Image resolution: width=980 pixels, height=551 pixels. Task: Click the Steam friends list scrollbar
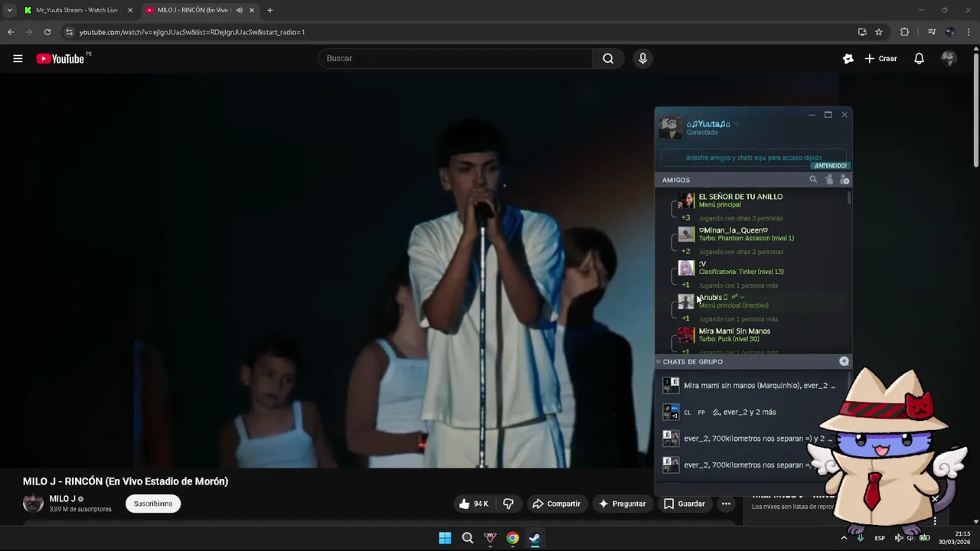coord(849,197)
